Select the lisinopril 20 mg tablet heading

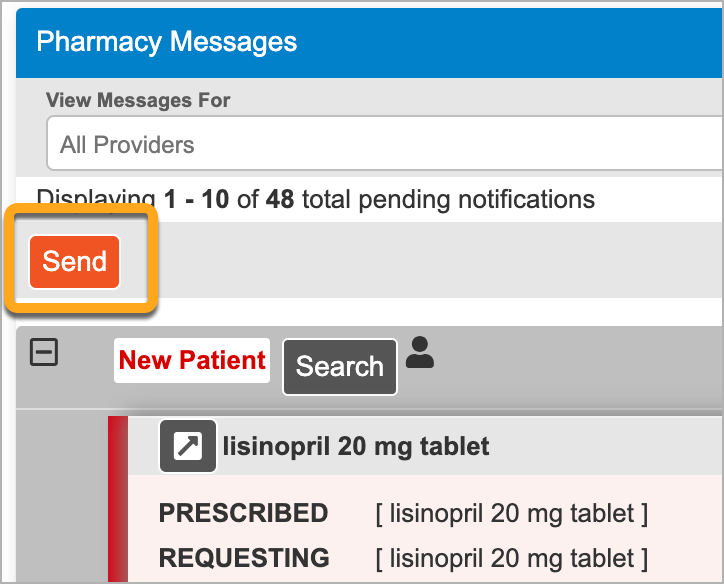click(356, 446)
